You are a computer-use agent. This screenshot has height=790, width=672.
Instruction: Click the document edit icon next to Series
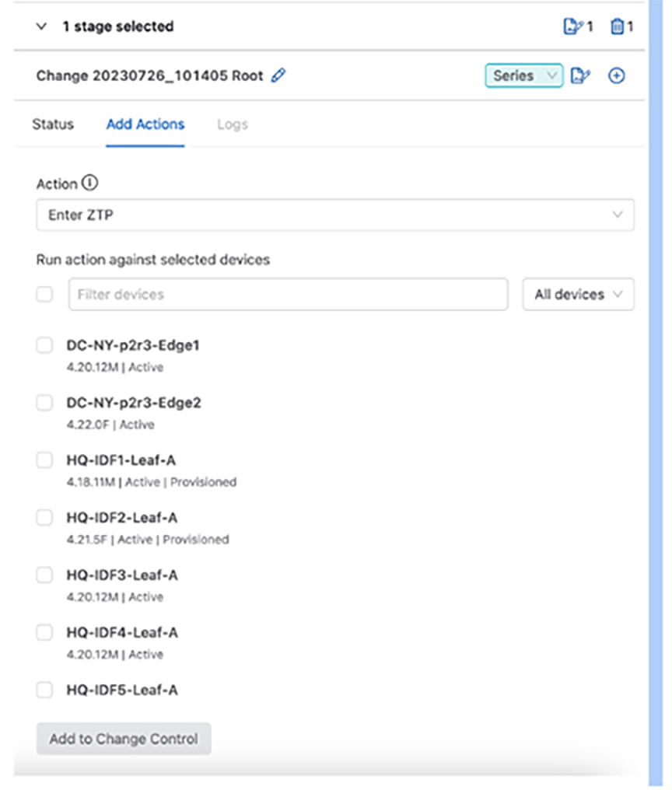(580, 76)
